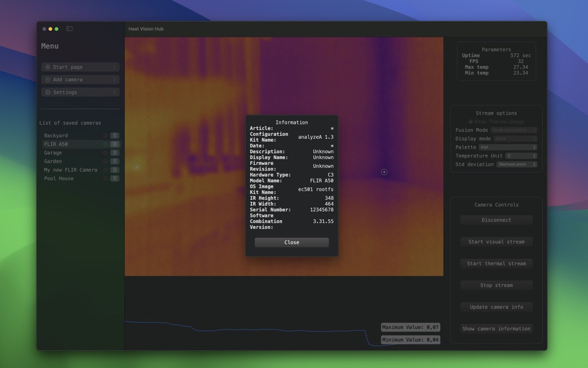Click the List of saved cameras heading
This screenshot has height=368, width=588.
tap(70, 123)
